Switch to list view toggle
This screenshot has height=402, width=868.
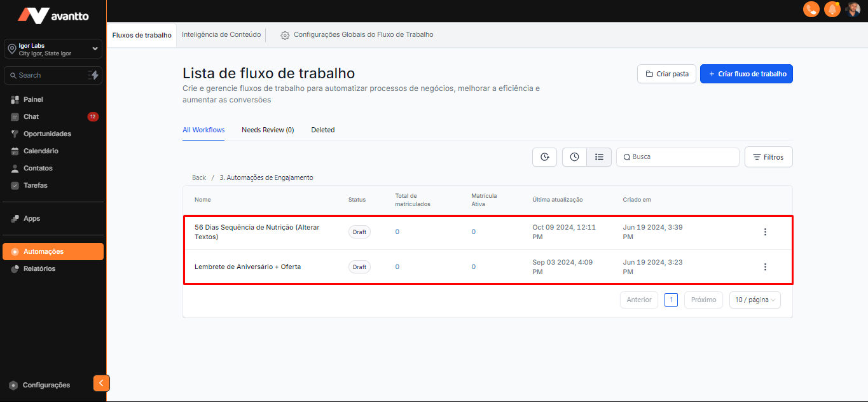pyautogui.click(x=599, y=157)
